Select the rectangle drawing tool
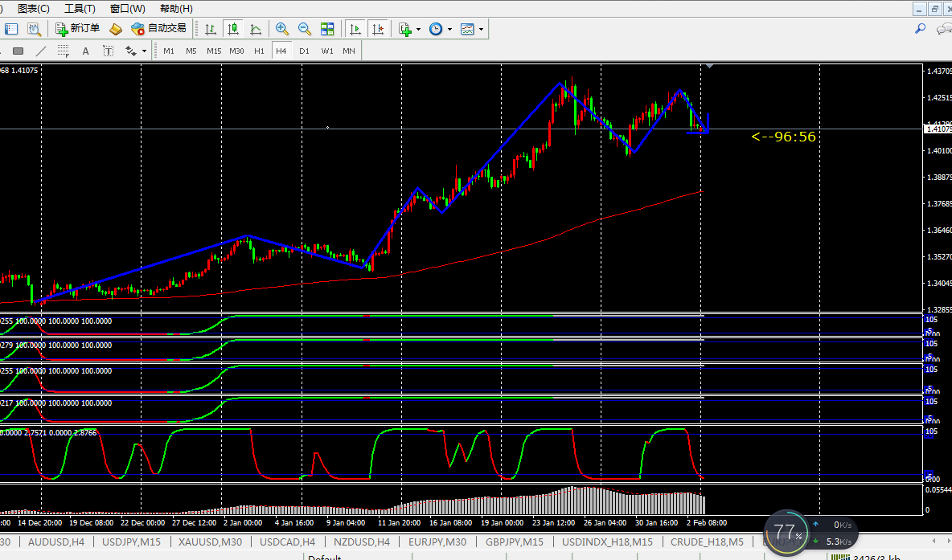The image size is (952, 560). (x=18, y=51)
